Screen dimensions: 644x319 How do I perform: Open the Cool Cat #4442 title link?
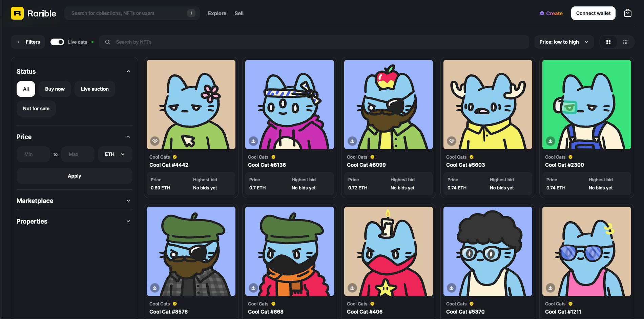click(x=169, y=165)
